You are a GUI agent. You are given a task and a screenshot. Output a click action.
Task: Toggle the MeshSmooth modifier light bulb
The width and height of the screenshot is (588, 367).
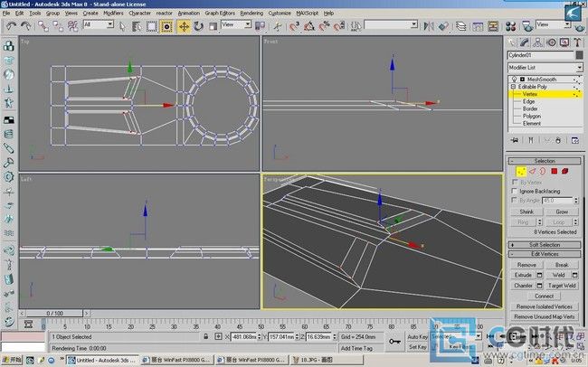click(x=515, y=80)
